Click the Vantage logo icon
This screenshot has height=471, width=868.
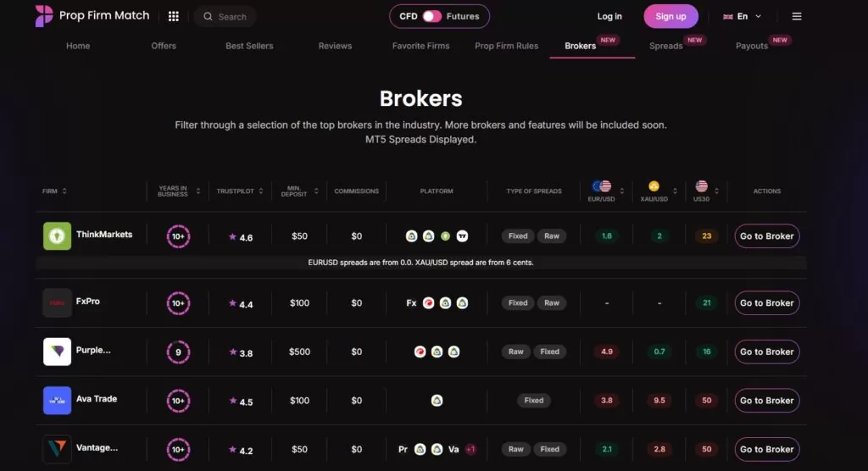point(57,449)
